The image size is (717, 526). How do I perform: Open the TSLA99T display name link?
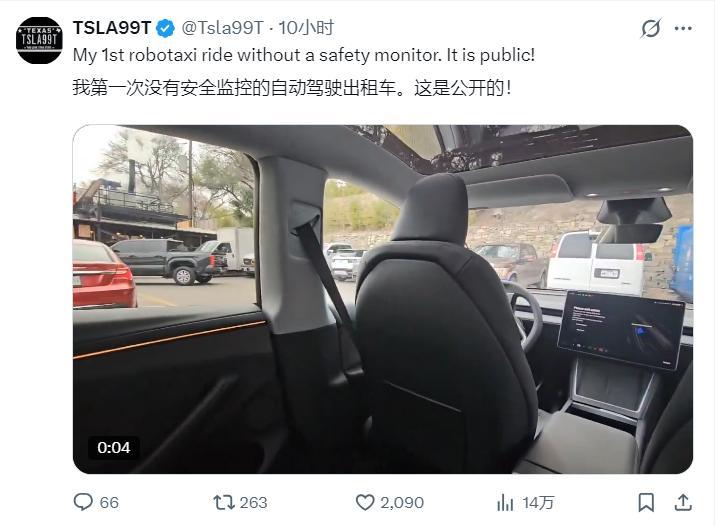pos(112,28)
